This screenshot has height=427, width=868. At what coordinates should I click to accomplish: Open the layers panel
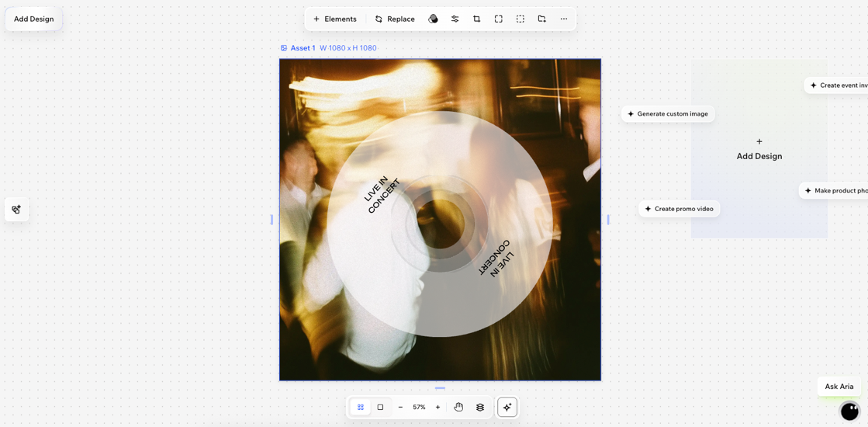point(480,407)
